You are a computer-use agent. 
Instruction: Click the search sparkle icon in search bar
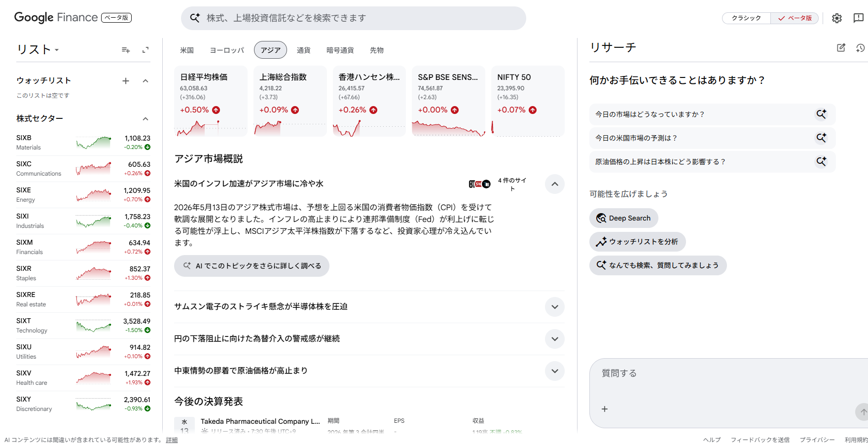click(x=195, y=18)
